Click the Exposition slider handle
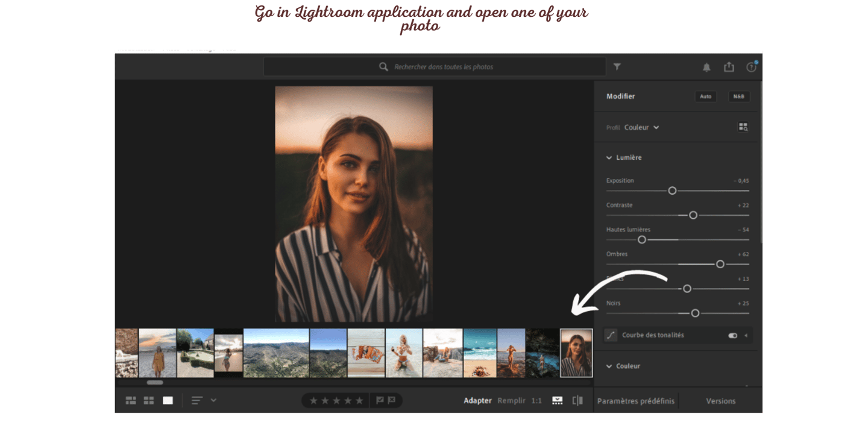The width and height of the screenshot is (868, 428). (672, 190)
